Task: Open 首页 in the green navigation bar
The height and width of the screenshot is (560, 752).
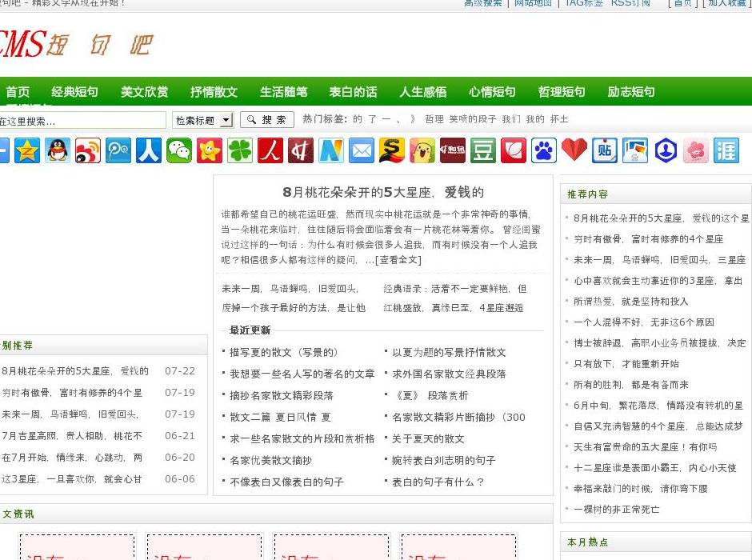Action: 18,91
